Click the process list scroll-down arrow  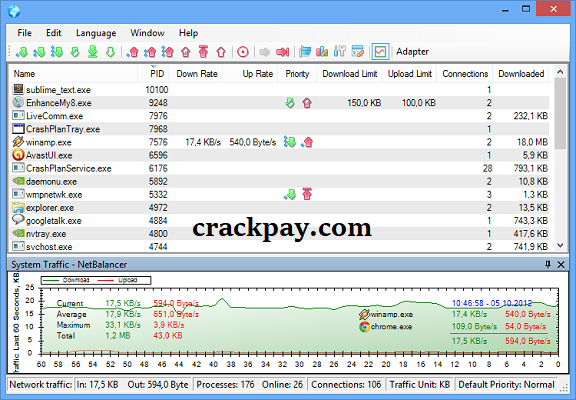click(560, 245)
